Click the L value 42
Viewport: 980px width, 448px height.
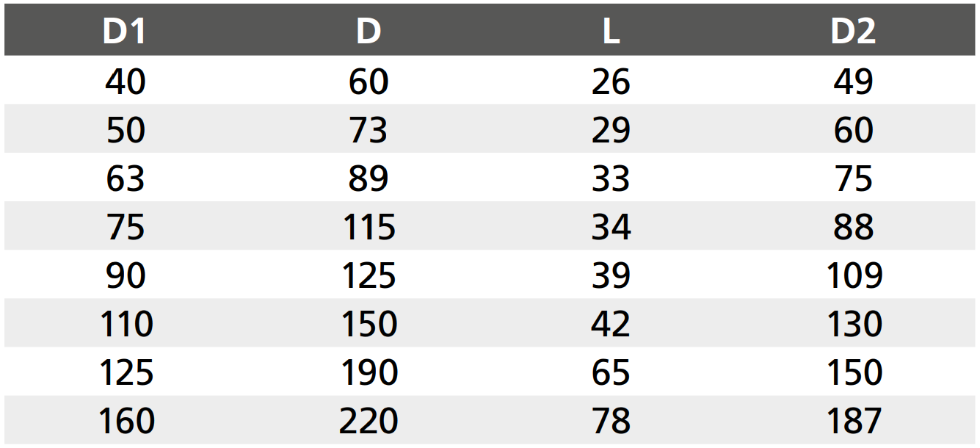[x=611, y=324]
